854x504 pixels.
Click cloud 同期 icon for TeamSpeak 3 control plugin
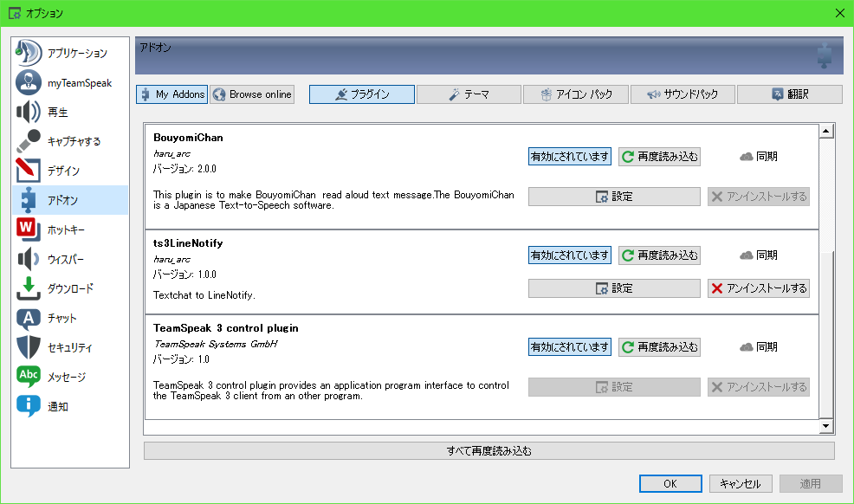coord(746,347)
